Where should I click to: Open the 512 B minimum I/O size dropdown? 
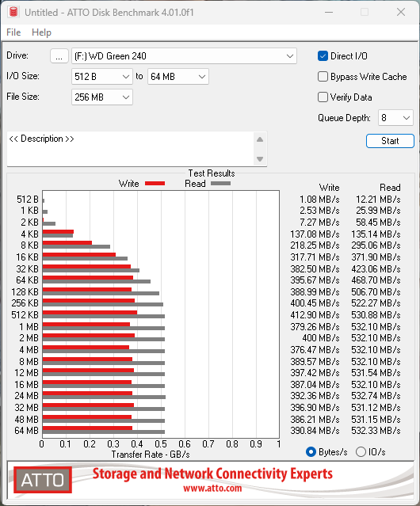102,77
